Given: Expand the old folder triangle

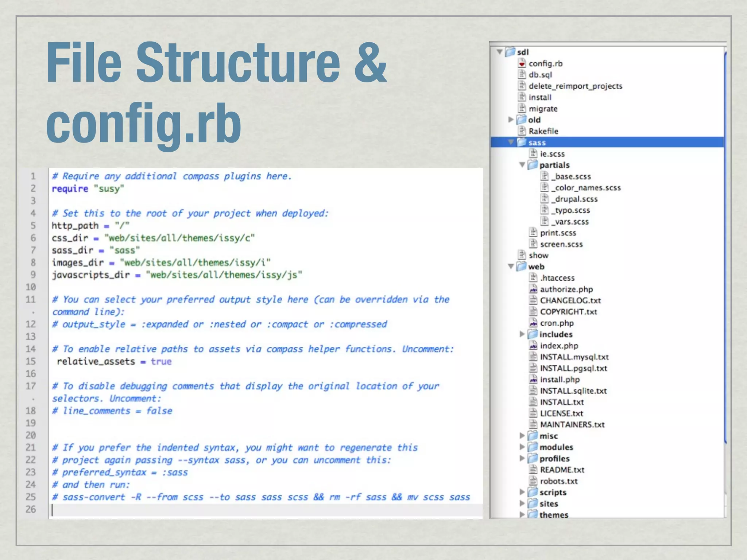Looking at the screenshot, I should (x=511, y=120).
